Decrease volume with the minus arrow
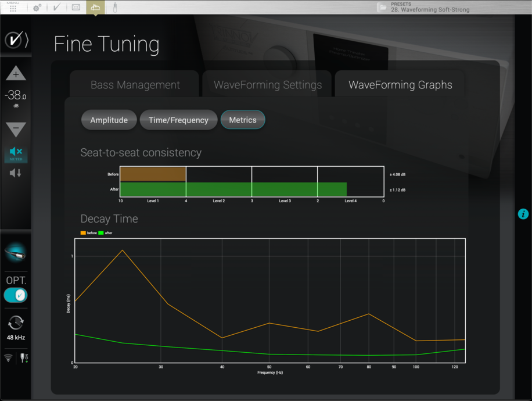The image size is (532, 401). [16, 129]
